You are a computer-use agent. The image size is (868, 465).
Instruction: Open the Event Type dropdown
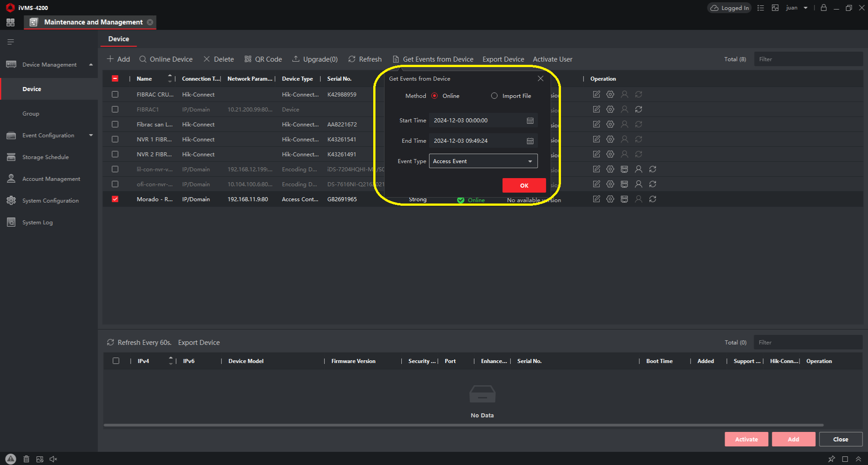tap(483, 161)
